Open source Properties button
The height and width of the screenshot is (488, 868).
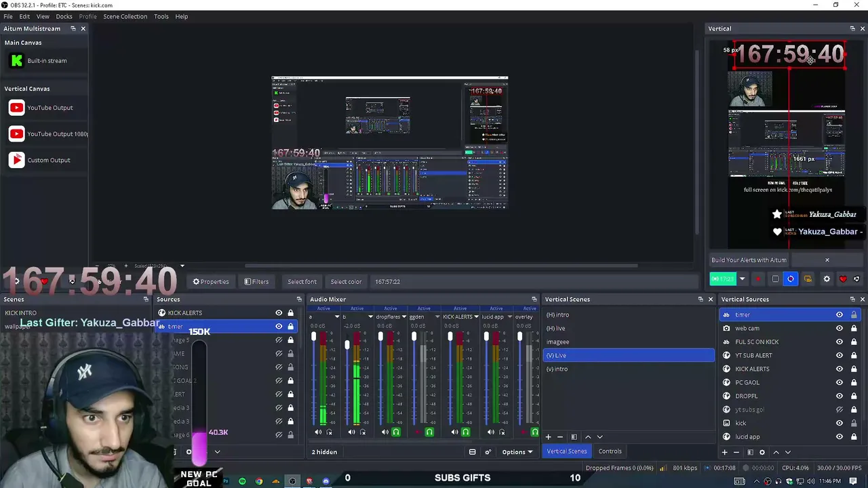(x=211, y=282)
